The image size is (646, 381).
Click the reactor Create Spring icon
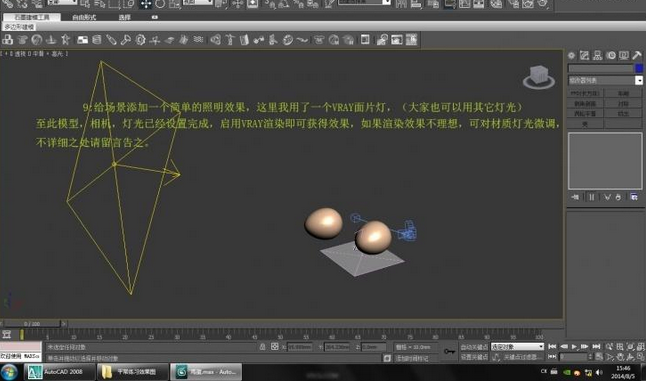(x=96, y=40)
